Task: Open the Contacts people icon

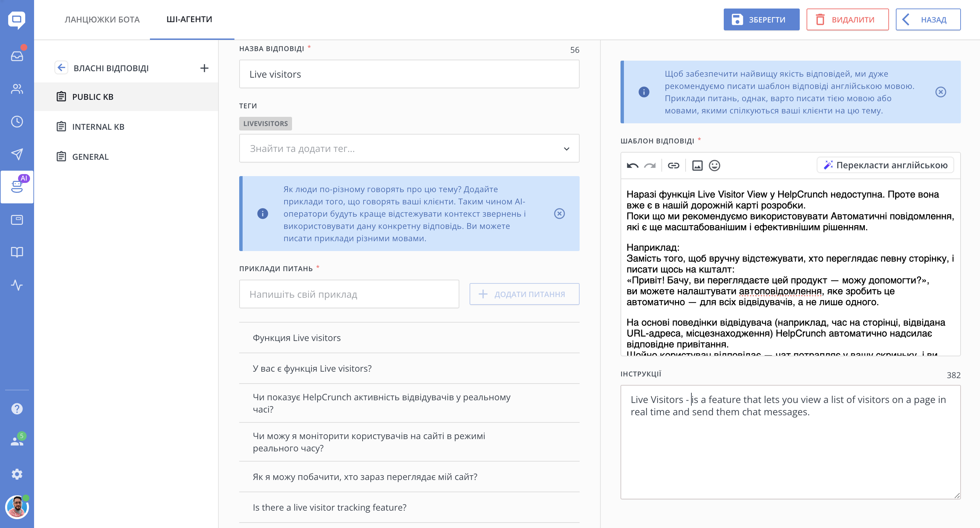Action: tap(17, 89)
